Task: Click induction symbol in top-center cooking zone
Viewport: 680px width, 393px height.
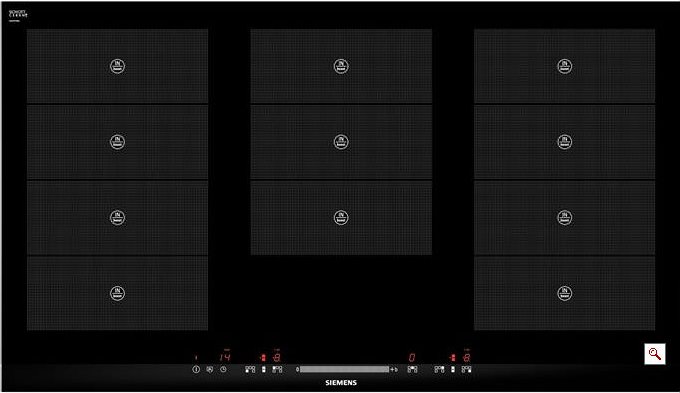Action: pos(341,66)
